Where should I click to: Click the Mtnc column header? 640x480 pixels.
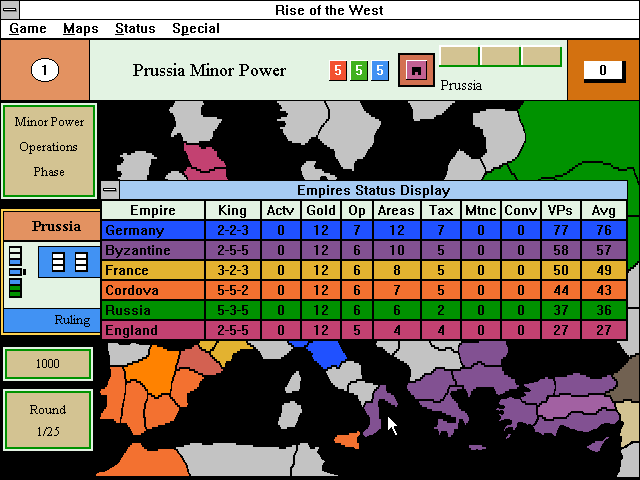tap(481, 210)
